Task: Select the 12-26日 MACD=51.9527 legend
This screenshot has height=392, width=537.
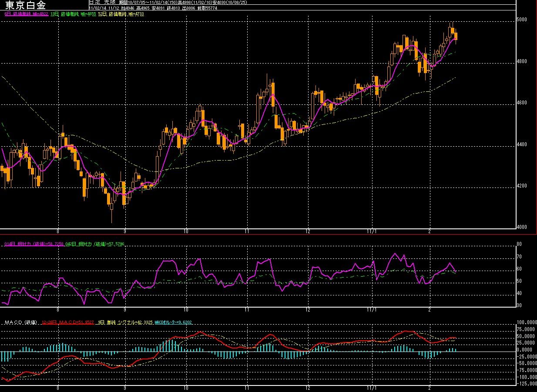Action: pos(68,322)
